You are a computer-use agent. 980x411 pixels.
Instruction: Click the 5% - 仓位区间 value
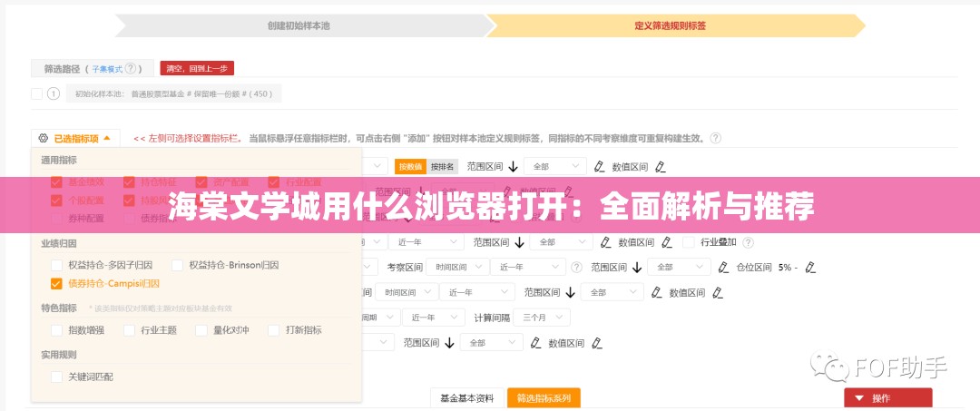pyautogui.click(x=788, y=268)
